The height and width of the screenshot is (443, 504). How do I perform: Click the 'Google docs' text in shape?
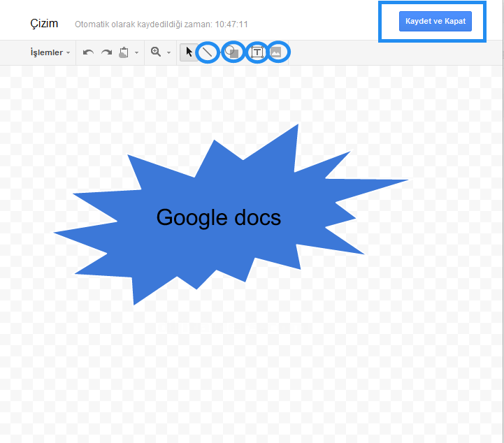point(219,219)
